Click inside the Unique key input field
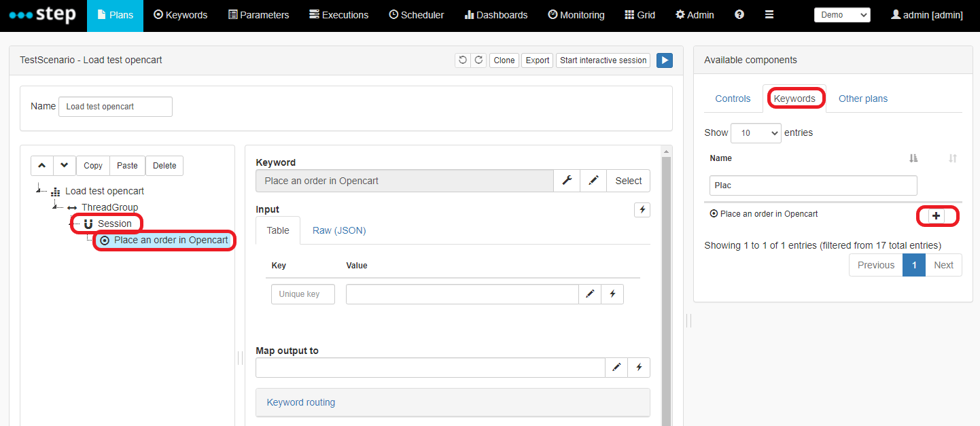Viewport: 980px width, 426px height. [x=302, y=294]
